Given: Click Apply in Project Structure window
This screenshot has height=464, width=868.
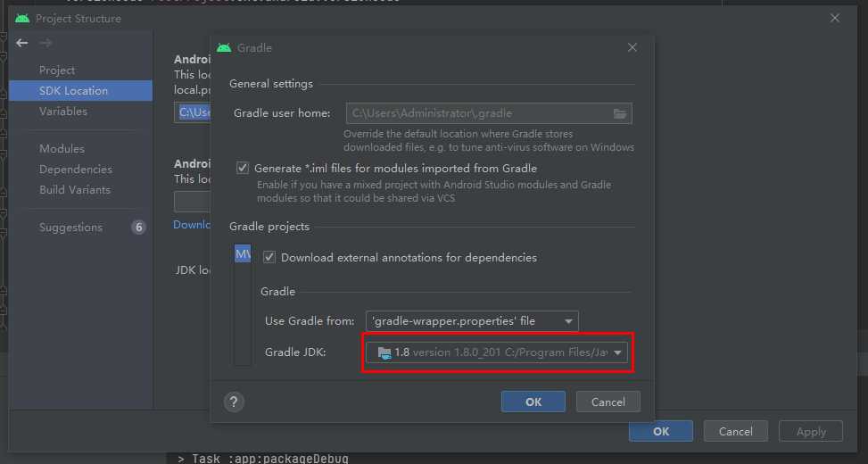Looking at the screenshot, I should [811, 431].
